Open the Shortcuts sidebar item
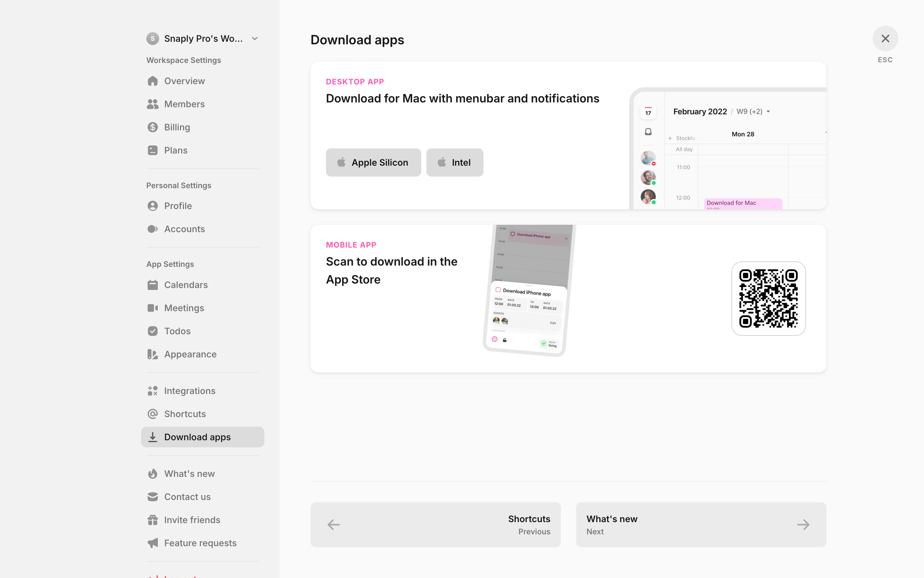 (202, 414)
